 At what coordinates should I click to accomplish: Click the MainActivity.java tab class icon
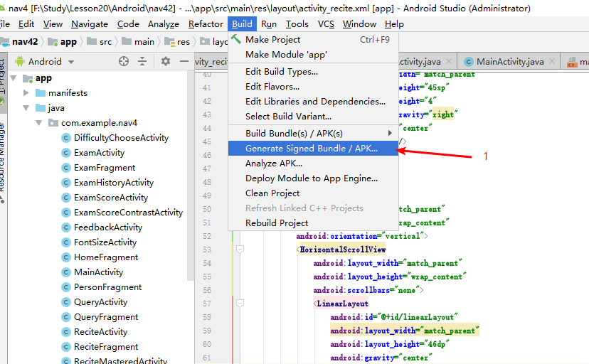click(468, 62)
